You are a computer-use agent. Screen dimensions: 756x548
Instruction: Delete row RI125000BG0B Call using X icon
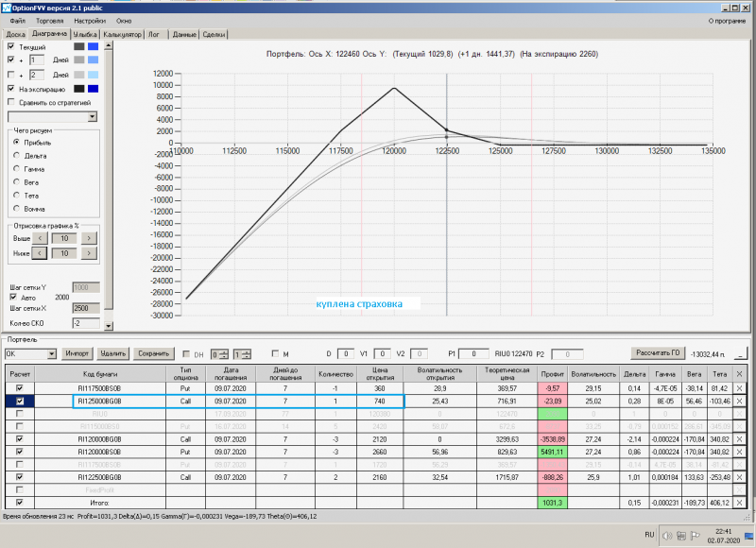(x=739, y=401)
